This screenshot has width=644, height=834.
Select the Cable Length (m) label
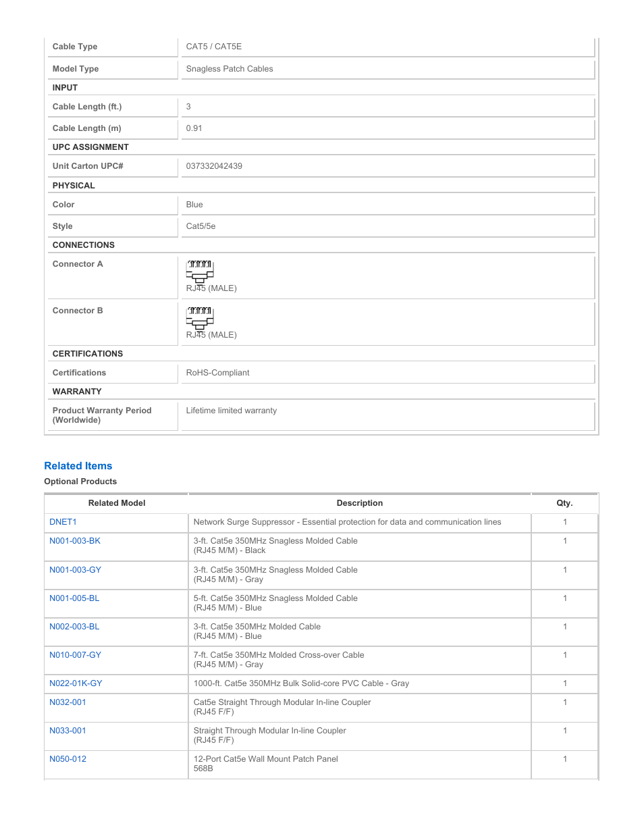pyautogui.click(x=87, y=128)
